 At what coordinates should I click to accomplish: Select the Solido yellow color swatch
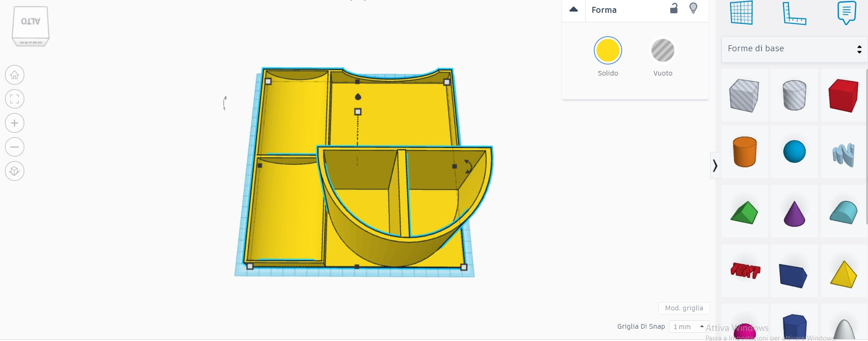[x=608, y=51]
